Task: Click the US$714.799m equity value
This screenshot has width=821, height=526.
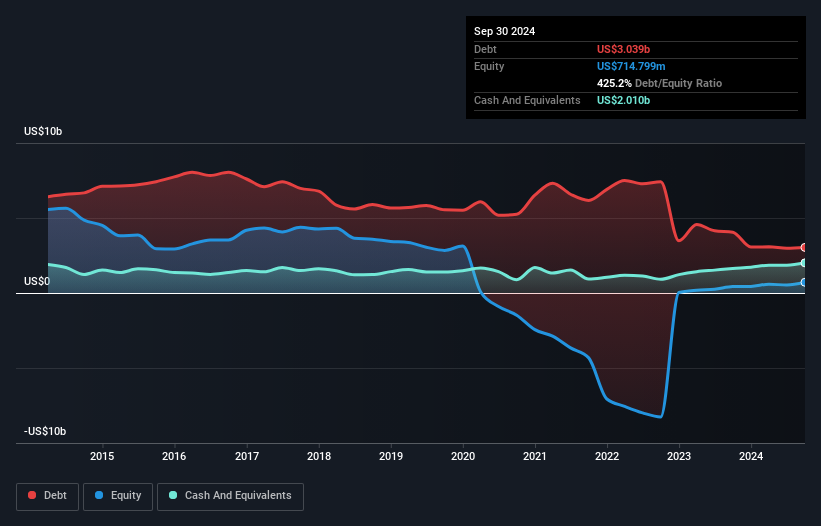Action: tap(631, 66)
